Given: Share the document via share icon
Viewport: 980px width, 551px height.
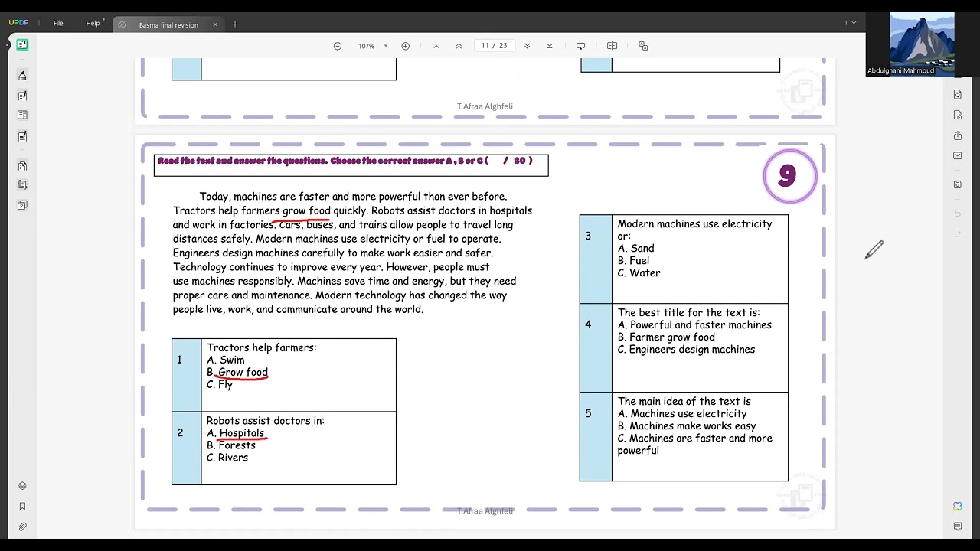Looking at the screenshot, I should (x=957, y=135).
